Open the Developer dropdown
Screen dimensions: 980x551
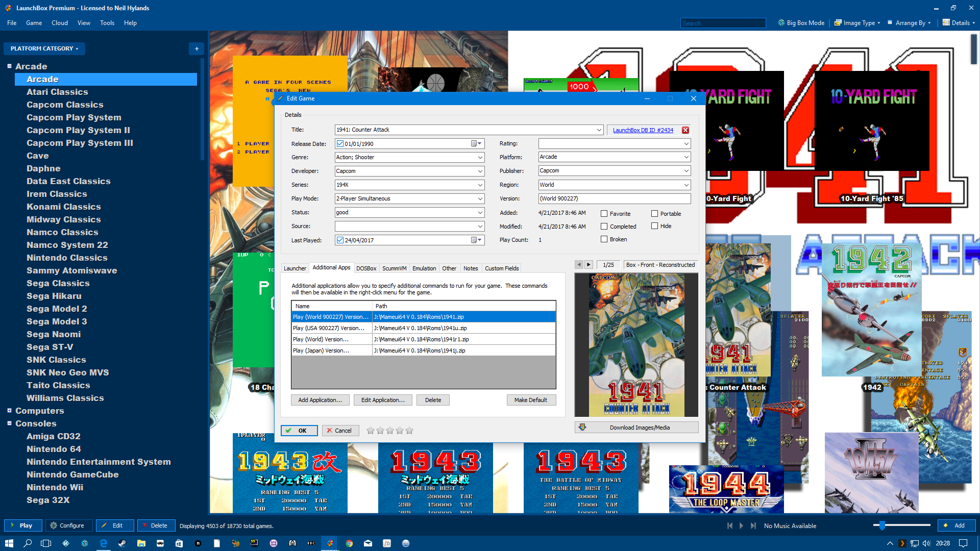480,171
